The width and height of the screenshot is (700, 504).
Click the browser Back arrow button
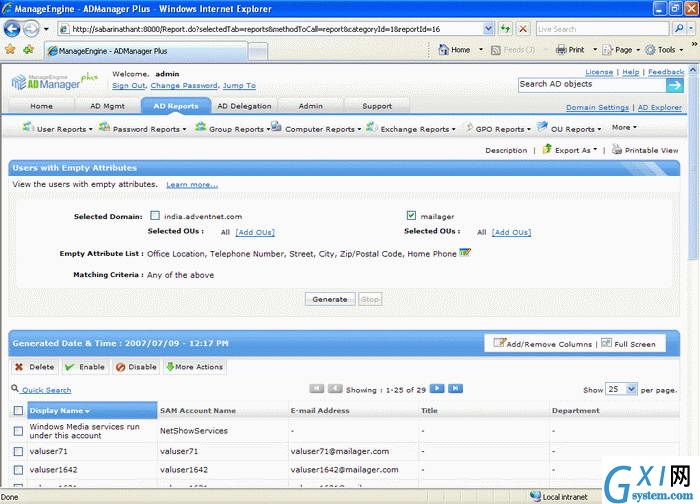[12, 29]
